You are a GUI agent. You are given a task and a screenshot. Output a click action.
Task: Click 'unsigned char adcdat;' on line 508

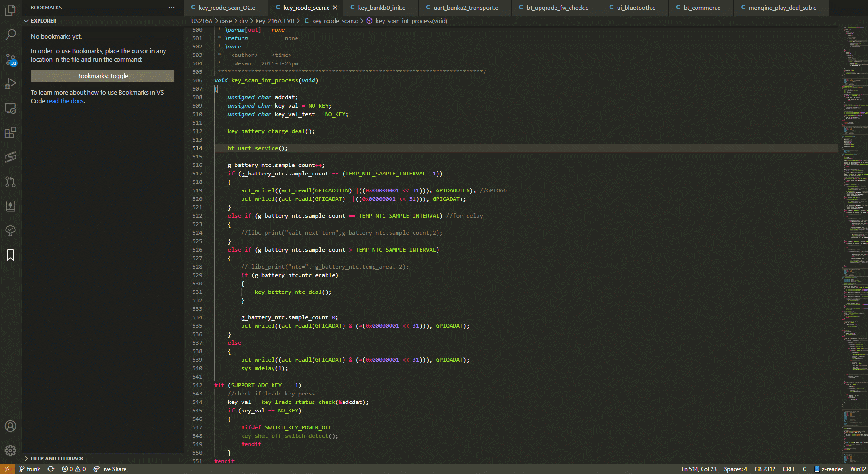pyautogui.click(x=263, y=97)
